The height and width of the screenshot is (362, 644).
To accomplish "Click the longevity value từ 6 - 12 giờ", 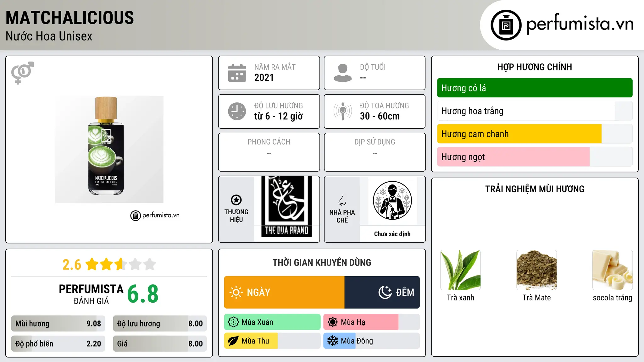I will point(279,116).
